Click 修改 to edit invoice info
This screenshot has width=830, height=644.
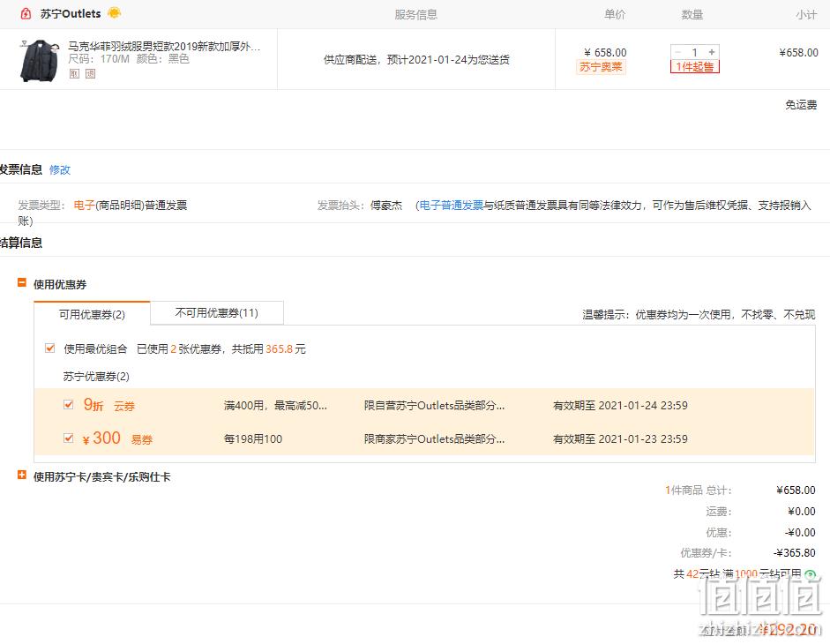pyautogui.click(x=60, y=169)
